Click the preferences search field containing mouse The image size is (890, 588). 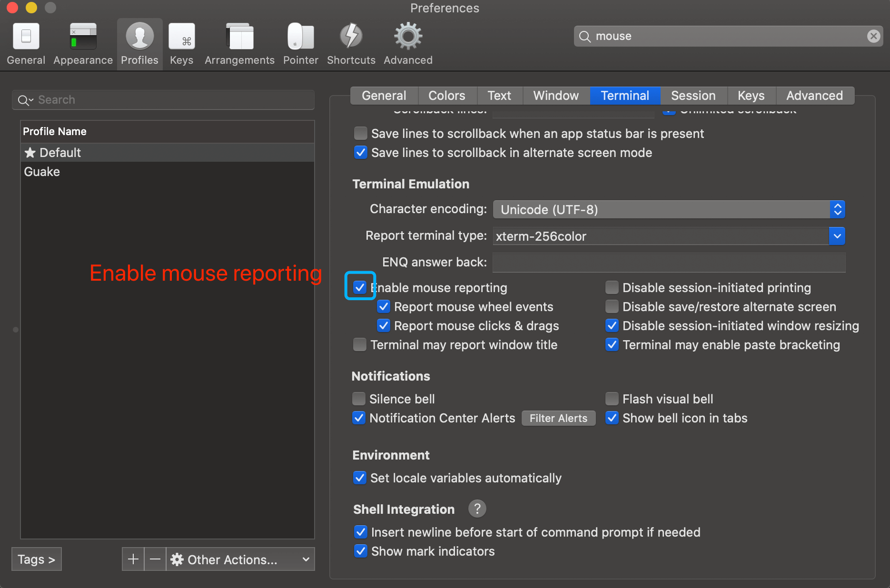728,36
